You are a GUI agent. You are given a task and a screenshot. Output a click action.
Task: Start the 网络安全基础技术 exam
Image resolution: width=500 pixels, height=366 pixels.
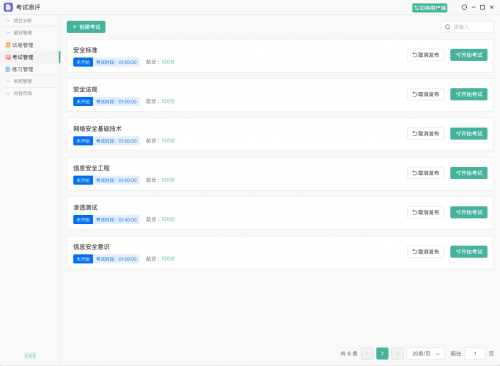(x=469, y=134)
